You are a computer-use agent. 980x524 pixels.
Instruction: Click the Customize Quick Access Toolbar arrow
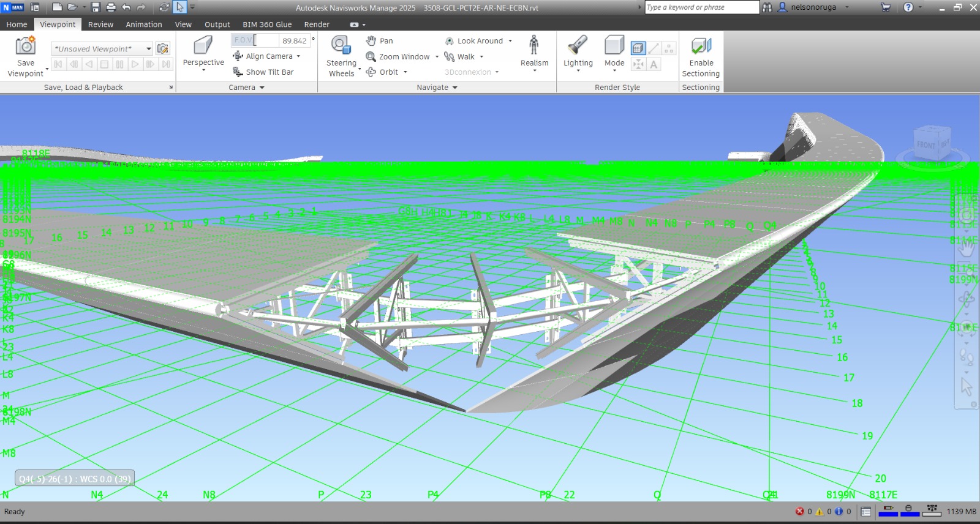click(192, 7)
